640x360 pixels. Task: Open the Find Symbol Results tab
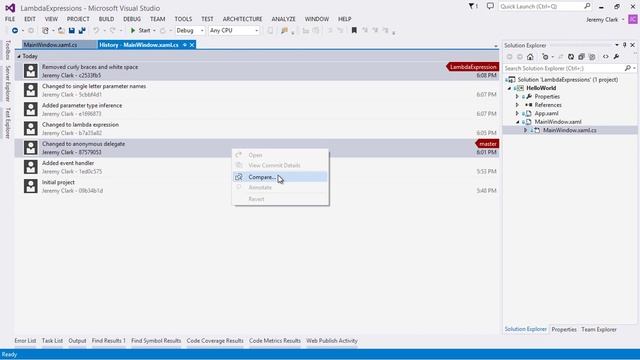156,341
